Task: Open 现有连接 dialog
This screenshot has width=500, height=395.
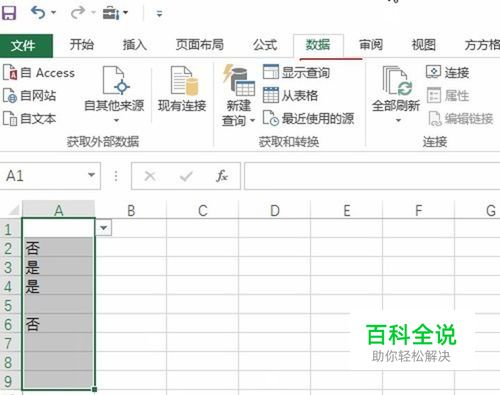Action: click(182, 89)
